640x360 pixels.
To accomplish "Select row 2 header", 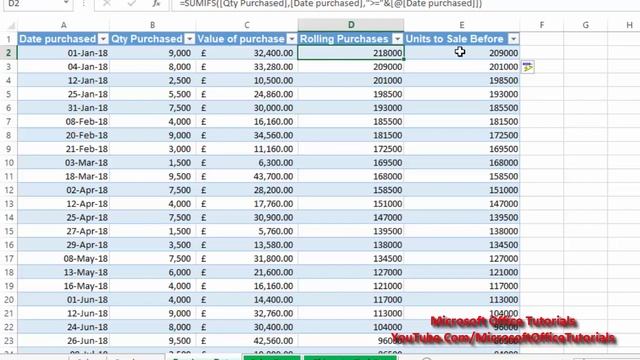I will pyautogui.click(x=9, y=53).
